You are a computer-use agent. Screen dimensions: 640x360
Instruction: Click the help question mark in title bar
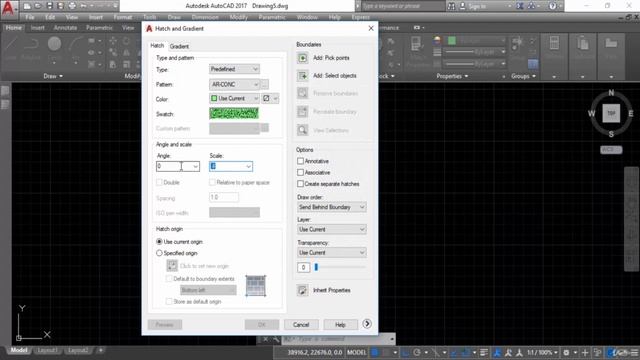(x=552, y=6)
